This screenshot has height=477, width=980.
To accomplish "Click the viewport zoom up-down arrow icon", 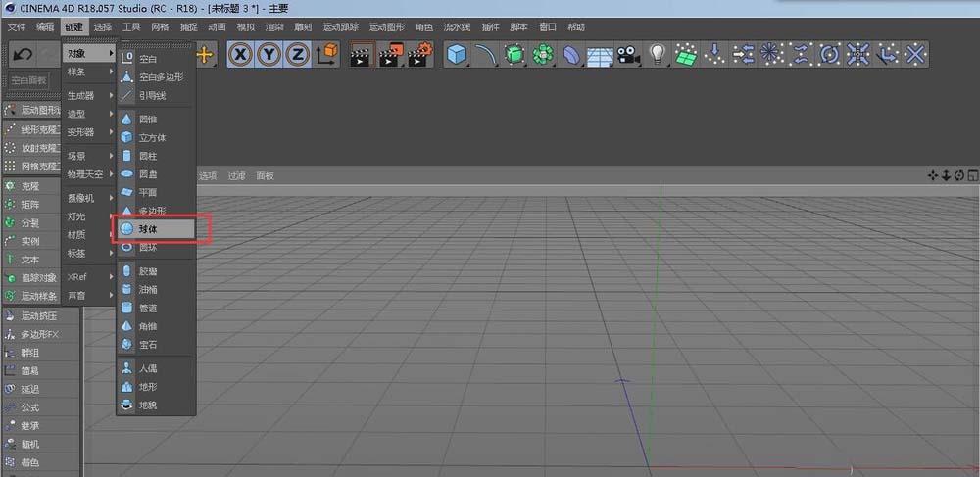I will click(x=947, y=176).
